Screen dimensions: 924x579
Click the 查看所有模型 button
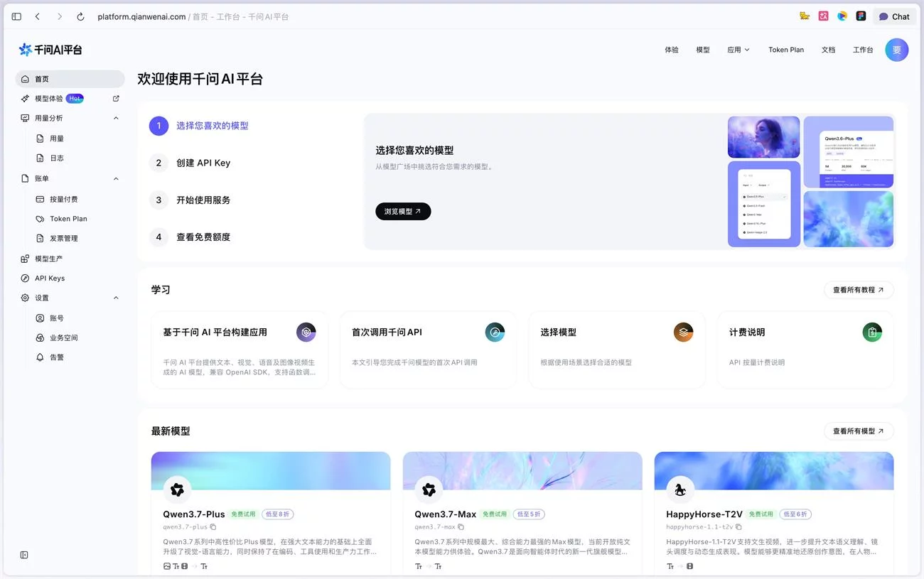[x=859, y=431]
